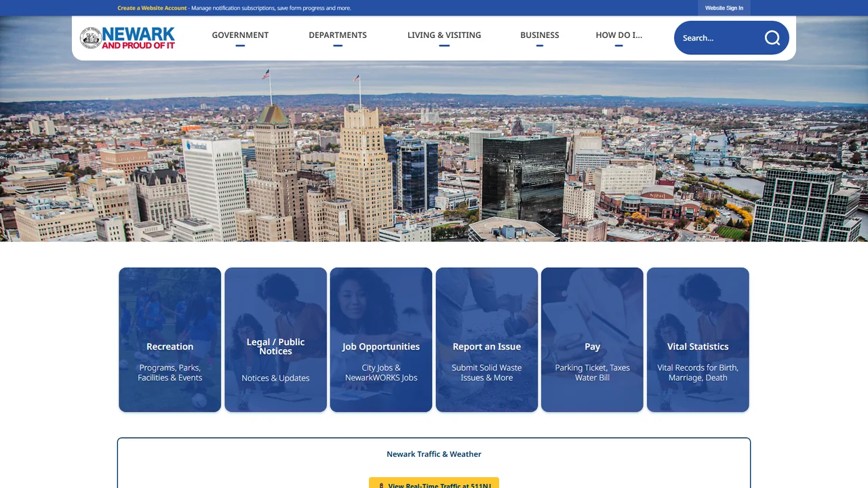The image size is (868, 488).
Task: Open the Job Opportunities tile
Action: pos(381,340)
